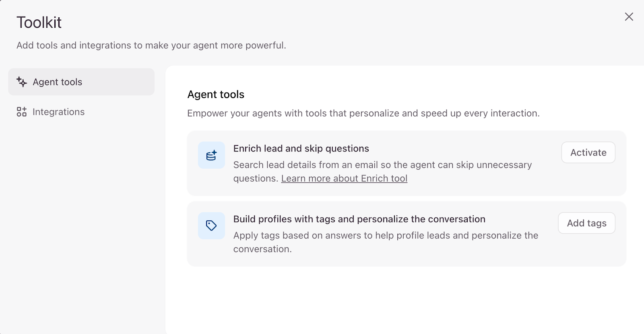
Task: Click the 'Add tools and integrations' subtitle
Action: tap(151, 45)
